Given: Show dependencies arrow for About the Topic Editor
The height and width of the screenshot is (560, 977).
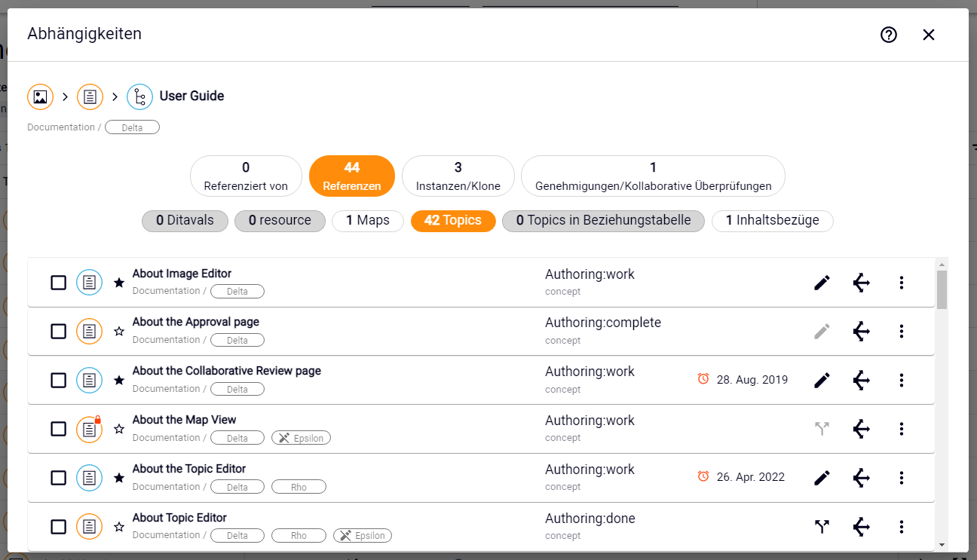Looking at the screenshot, I should point(862,478).
